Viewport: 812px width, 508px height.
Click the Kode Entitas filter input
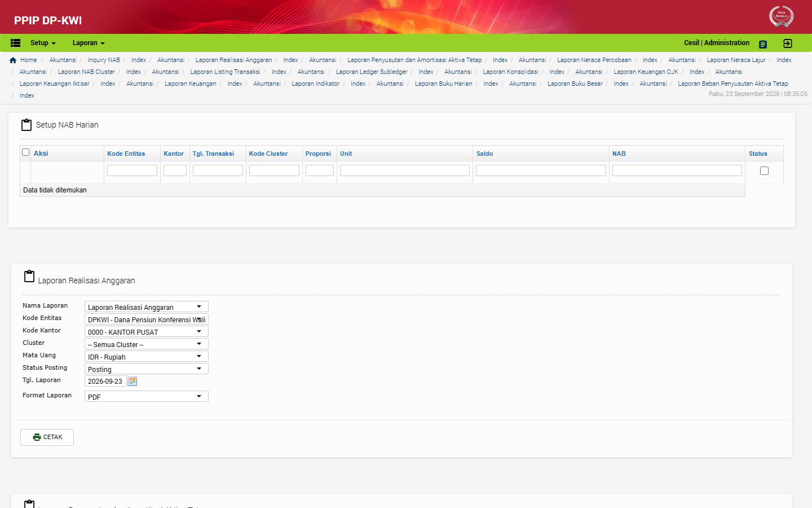[132, 170]
